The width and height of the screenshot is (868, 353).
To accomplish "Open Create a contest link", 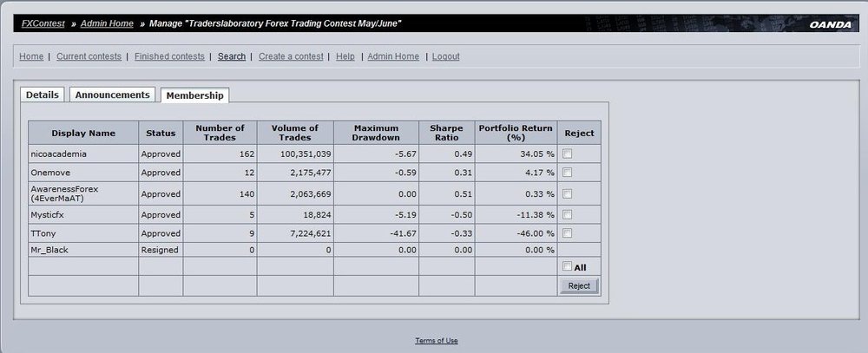I will [x=291, y=56].
